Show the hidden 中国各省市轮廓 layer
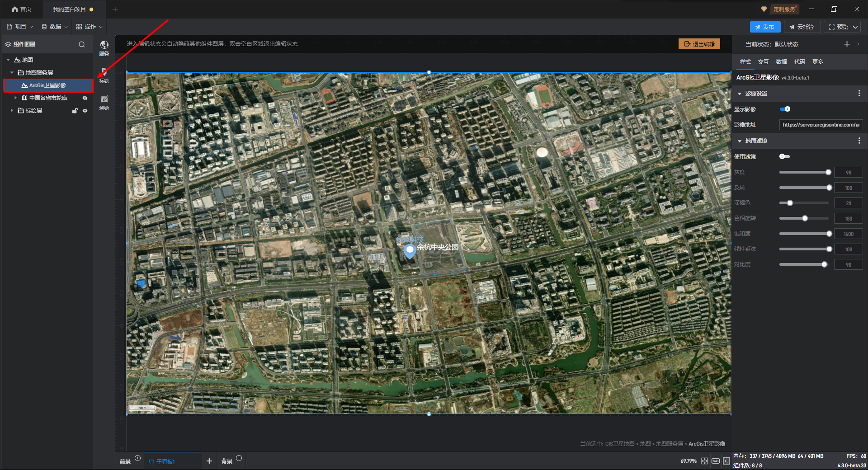 click(x=85, y=98)
